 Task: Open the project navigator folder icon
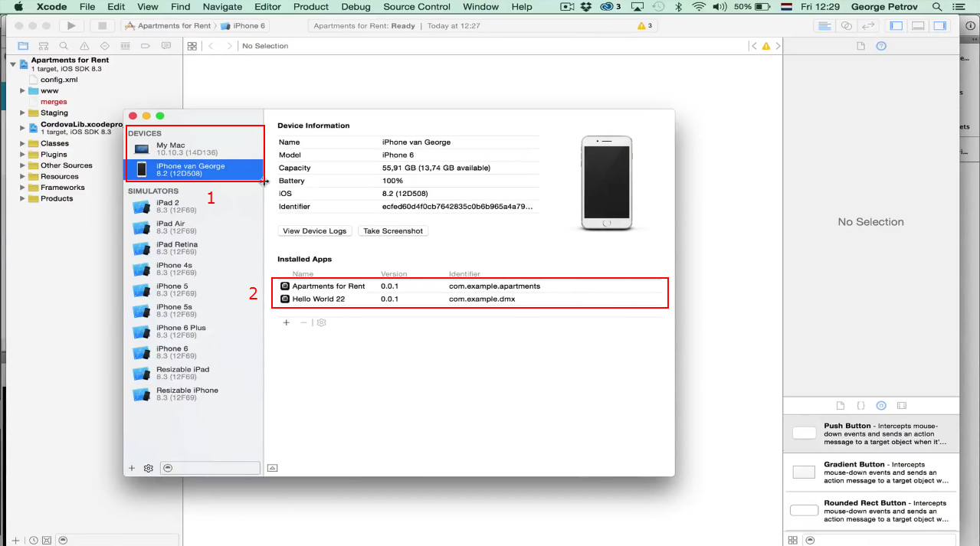pyautogui.click(x=23, y=46)
